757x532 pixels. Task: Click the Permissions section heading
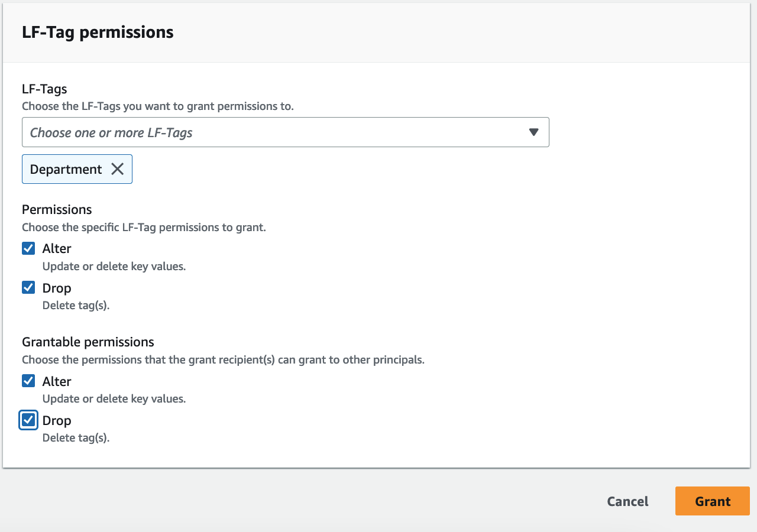57,209
